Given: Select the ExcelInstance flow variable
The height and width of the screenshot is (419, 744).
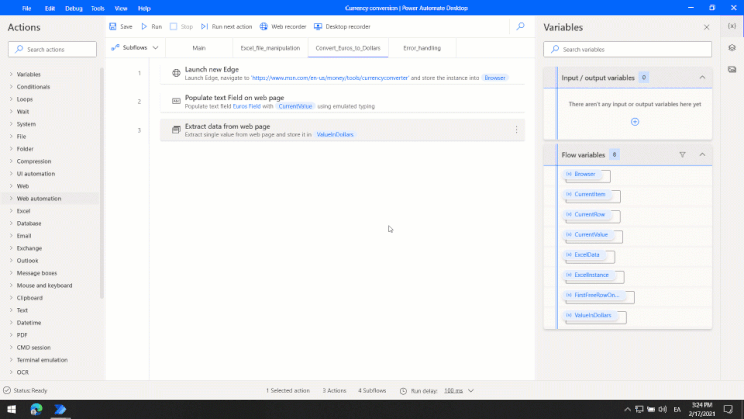Looking at the screenshot, I should pyautogui.click(x=589, y=275).
